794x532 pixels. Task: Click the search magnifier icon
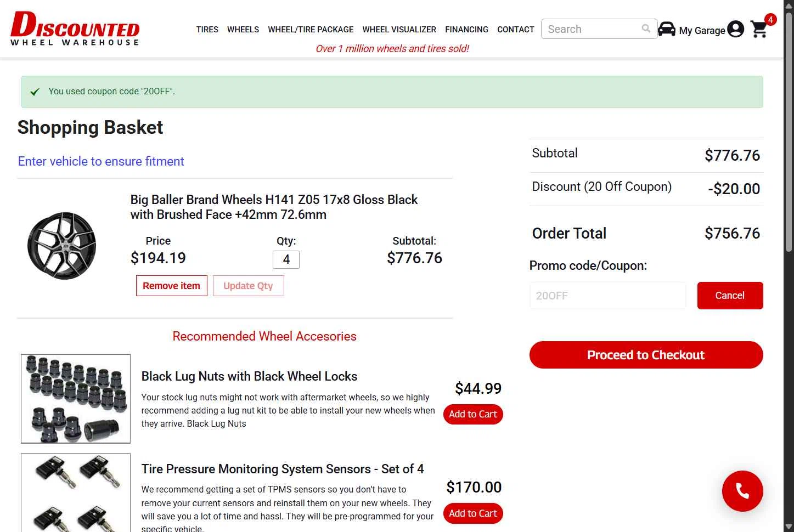[646, 29]
